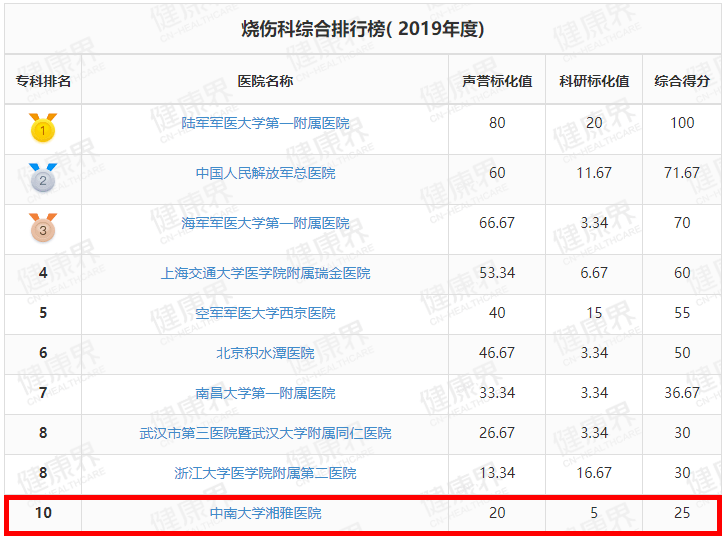Click 科研标化值 value 5 for 中南大学湘雅医院

click(594, 513)
